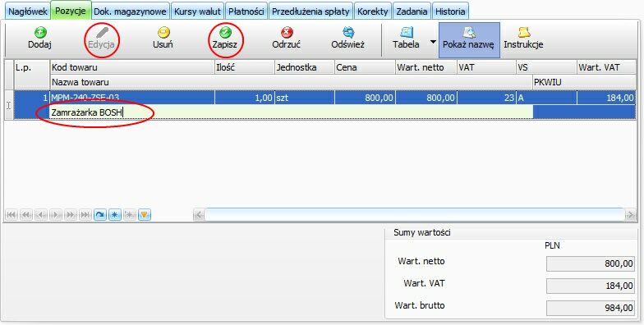Click the Wart. netto summary field 800,00
Viewport: 644px width, 325px height.
(x=590, y=263)
